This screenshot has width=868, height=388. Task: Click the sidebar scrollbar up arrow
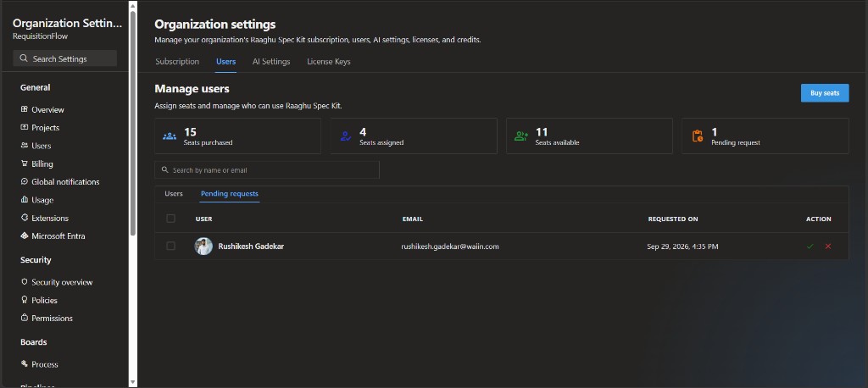tap(132, 6)
